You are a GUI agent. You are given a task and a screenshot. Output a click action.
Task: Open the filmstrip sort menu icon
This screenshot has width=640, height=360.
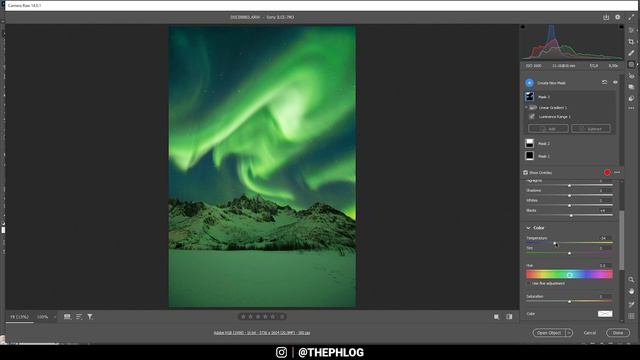(x=79, y=317)
